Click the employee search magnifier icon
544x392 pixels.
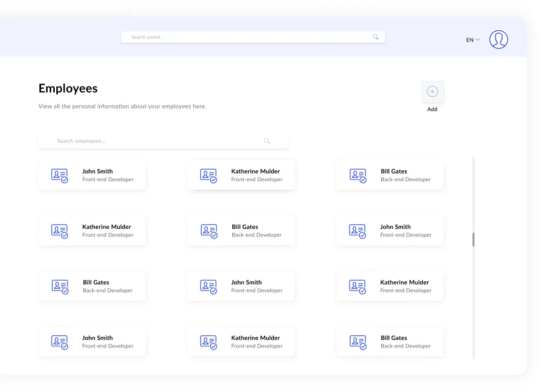[x=267, y=141]
